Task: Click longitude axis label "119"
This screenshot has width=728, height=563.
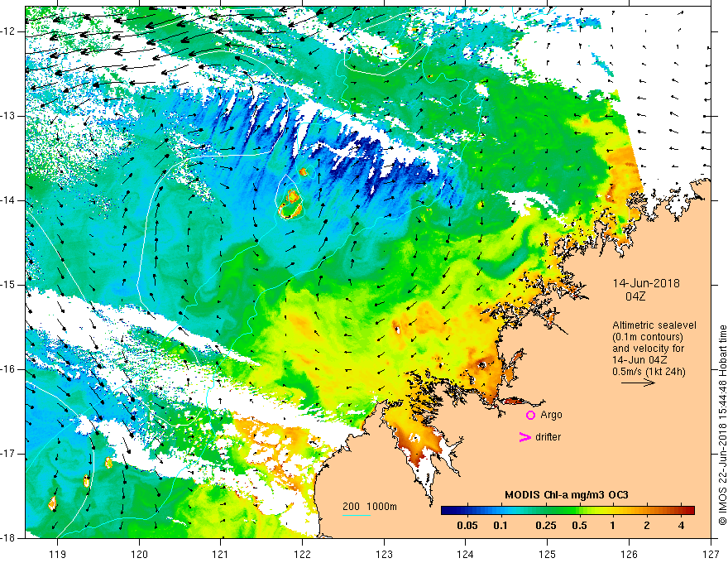Action: (x=57, y=554)
